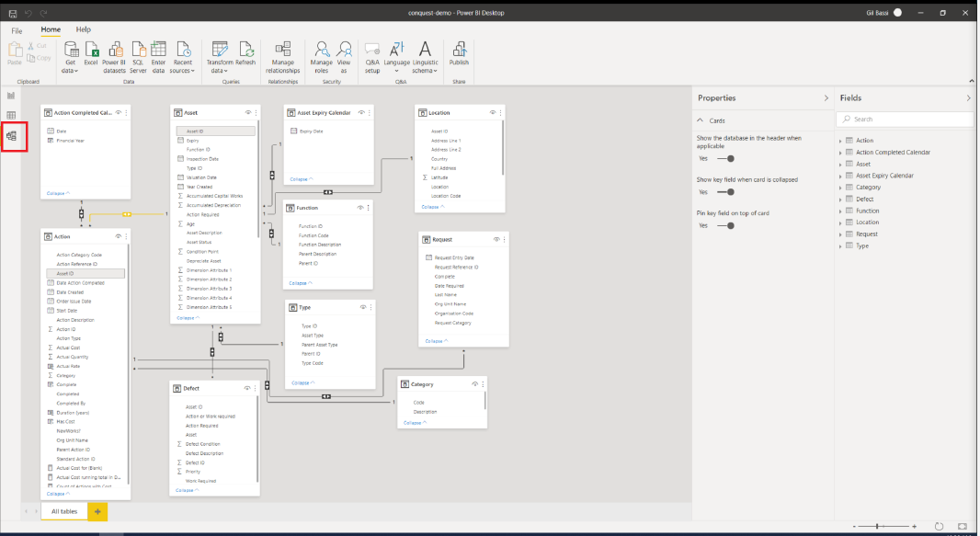Screen dimensions: 980x536
Task: Open the Enter data tool
Action: (159, 58)
